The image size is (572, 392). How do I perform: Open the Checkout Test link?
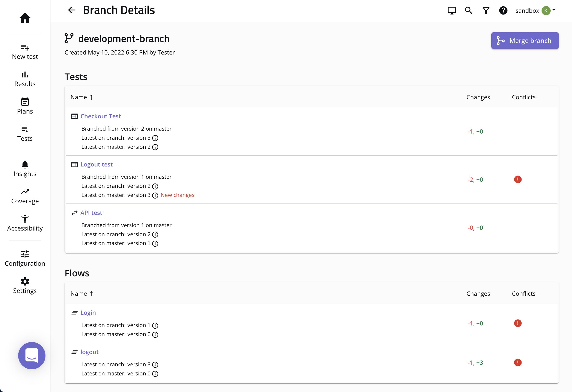[100, 116]
